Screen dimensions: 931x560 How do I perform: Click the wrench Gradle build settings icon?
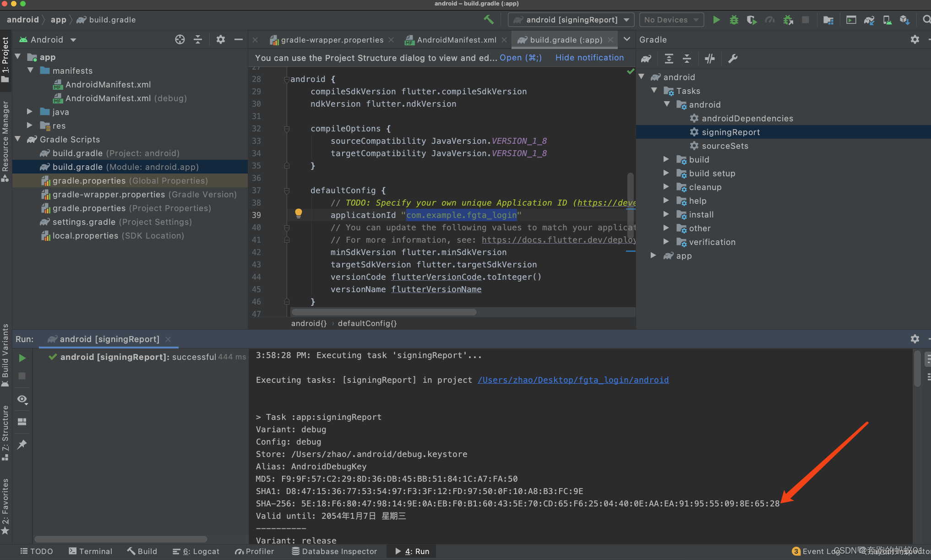(733, 59)
